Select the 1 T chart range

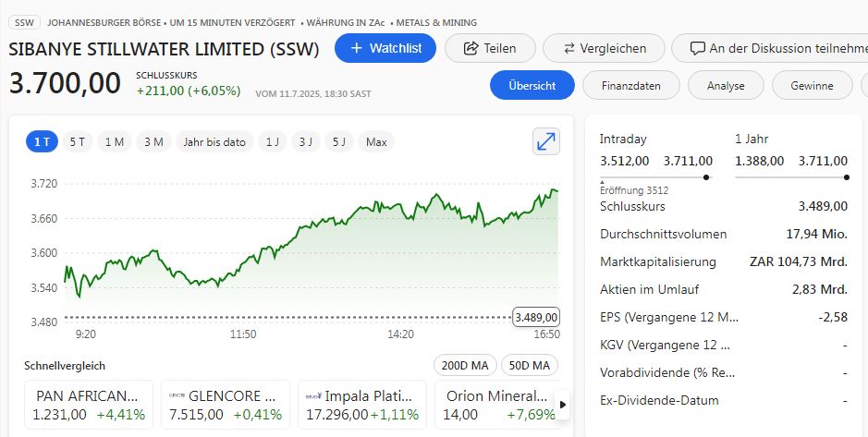click(x=42, y=141)
